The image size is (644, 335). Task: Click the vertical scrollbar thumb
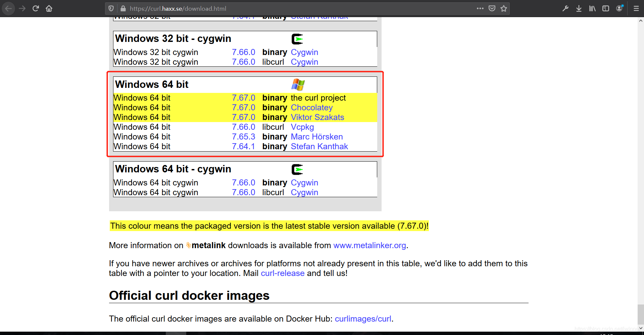[x=641, y=315]
